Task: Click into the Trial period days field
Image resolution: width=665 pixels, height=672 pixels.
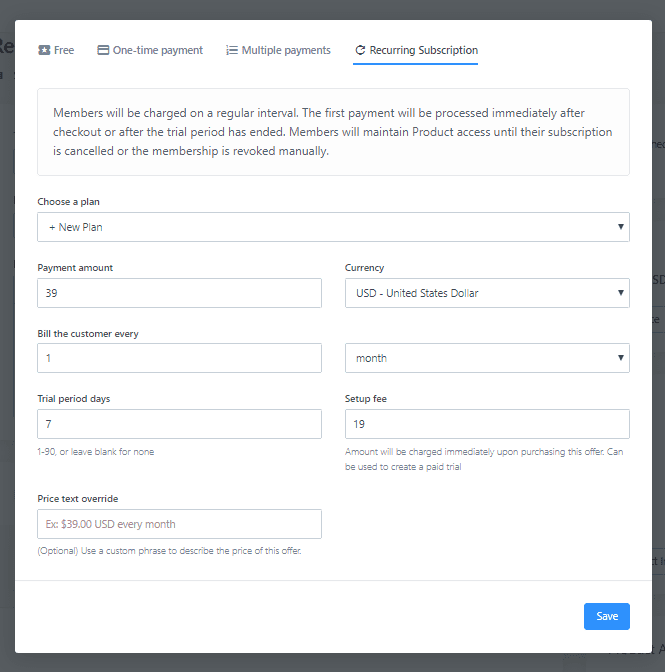Action: pyautogui.click(x=179, y=424)
